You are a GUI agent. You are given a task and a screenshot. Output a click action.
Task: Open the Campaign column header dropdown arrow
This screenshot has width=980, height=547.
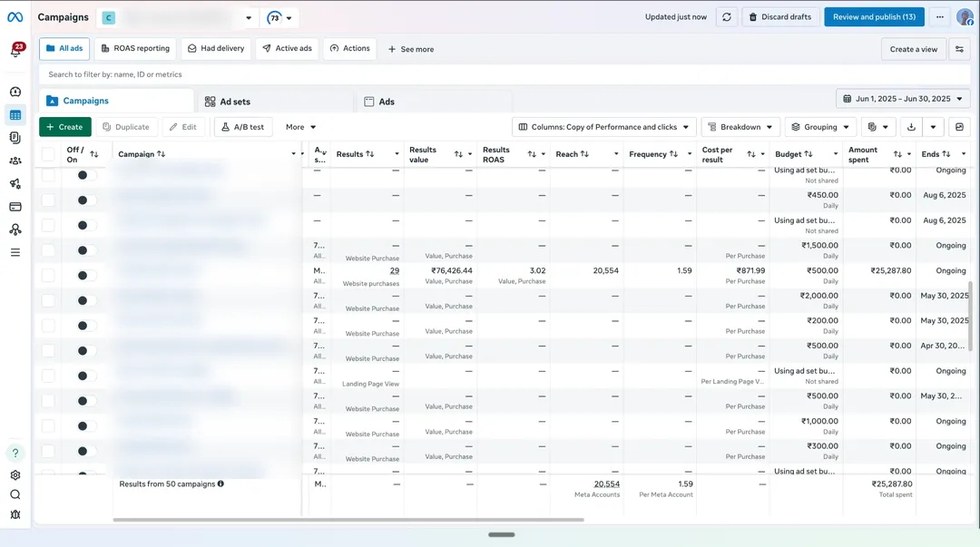coord(293,154)
